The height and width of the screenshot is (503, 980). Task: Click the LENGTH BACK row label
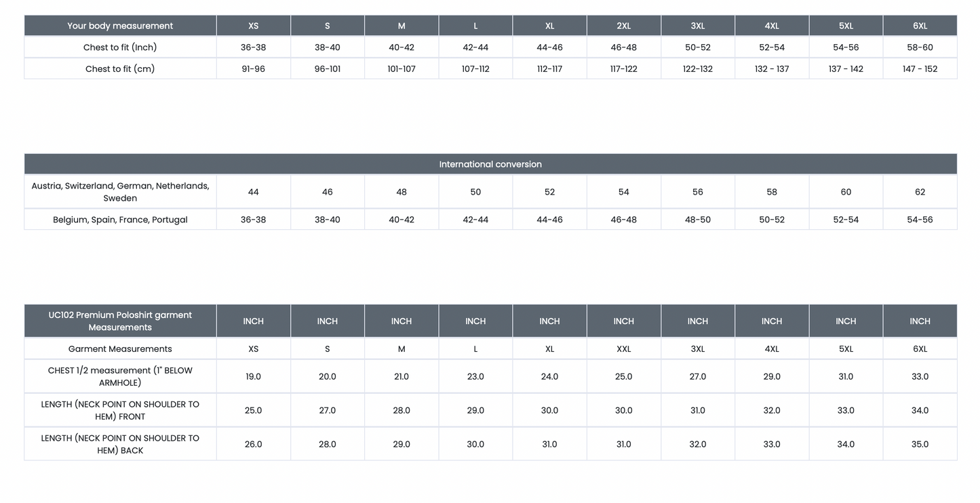pyautogui.click(x=120, y=444)
